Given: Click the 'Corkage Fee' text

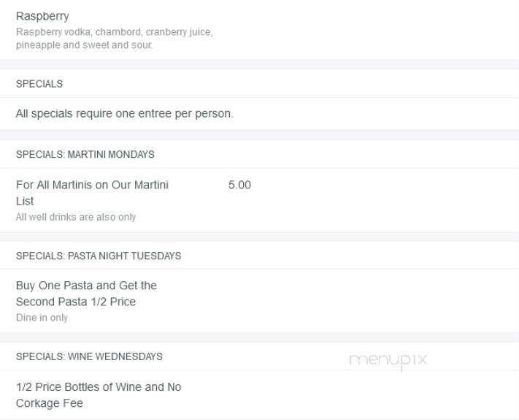Looking at the screenshot, I should click(x=50, y=403).
